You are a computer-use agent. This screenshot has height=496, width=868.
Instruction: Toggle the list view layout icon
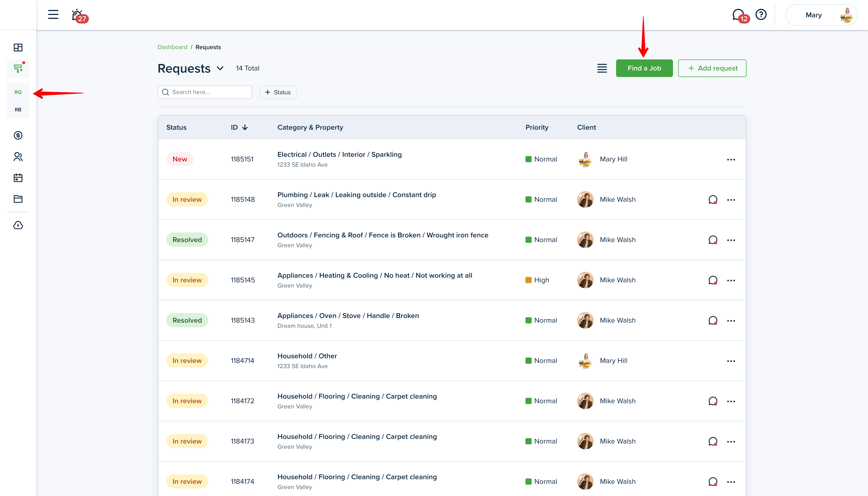click(x=602, y=68)
